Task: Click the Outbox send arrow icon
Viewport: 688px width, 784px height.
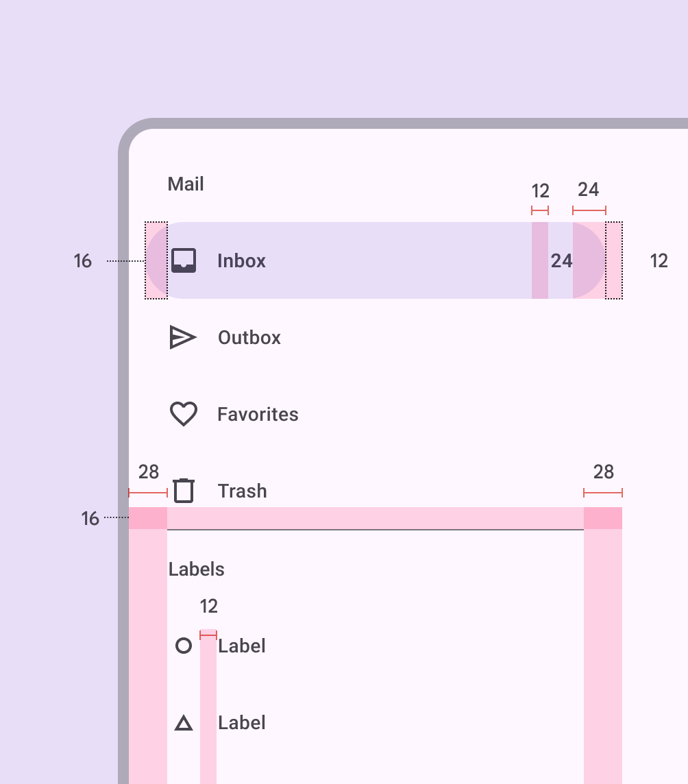Action: click(x=183, y=337)
